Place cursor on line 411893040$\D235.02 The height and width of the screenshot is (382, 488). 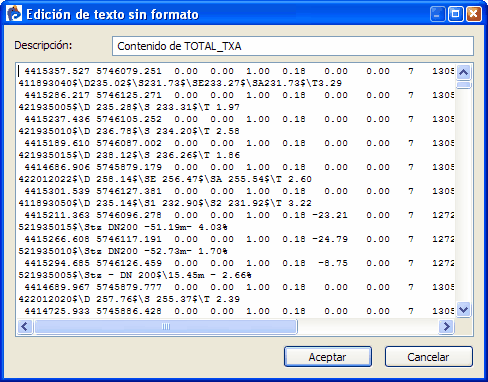pyautogui.click(x=180, y=83)
